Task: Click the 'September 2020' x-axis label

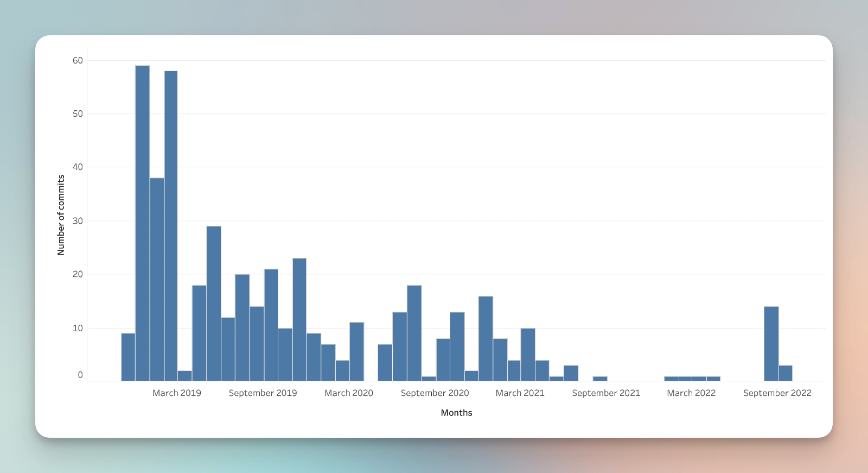Action: click(x=435, y=393)
